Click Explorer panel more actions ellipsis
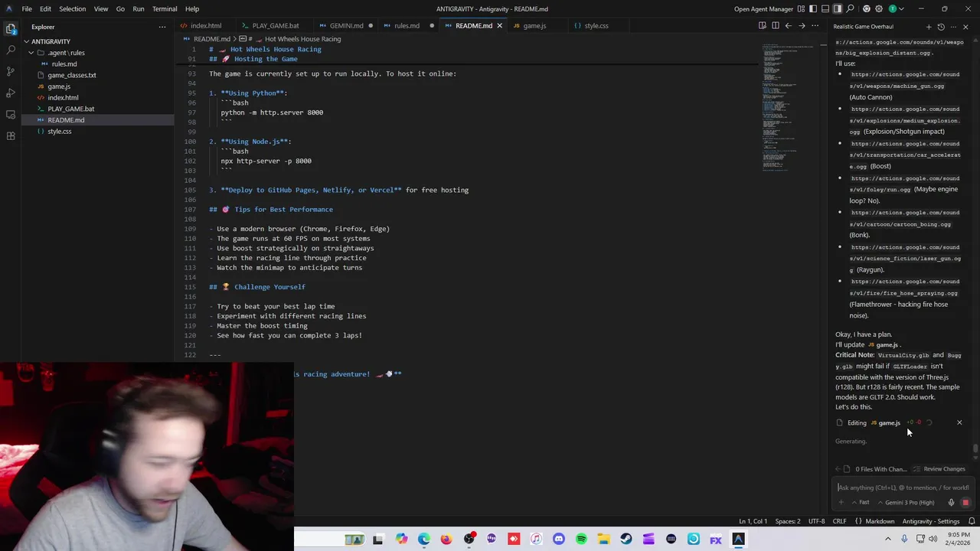980x551 pixels. [x=162, y=27]
